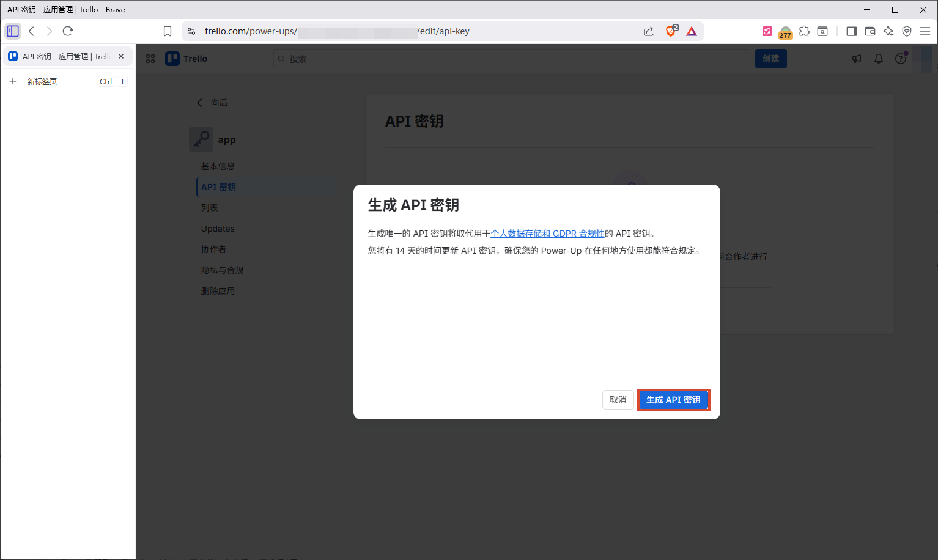This screenshot has width=938, height=560.
Task: Open the Trello help question mark icon
Action: click(x=901, y=59)
